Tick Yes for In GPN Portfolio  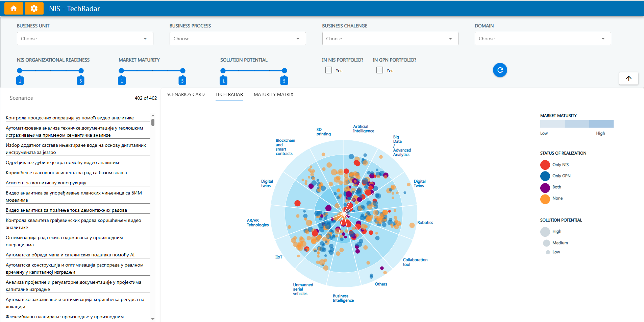click(x=380, y=70)
